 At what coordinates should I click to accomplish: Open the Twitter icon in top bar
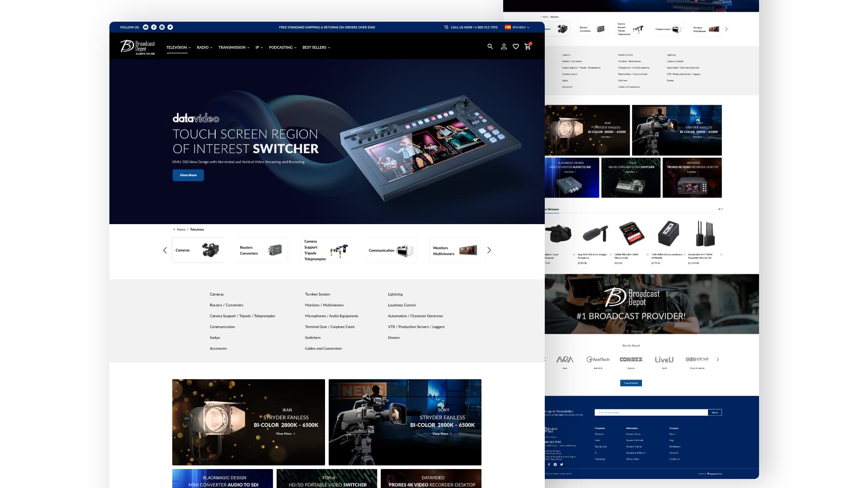(x=170, y=27)
